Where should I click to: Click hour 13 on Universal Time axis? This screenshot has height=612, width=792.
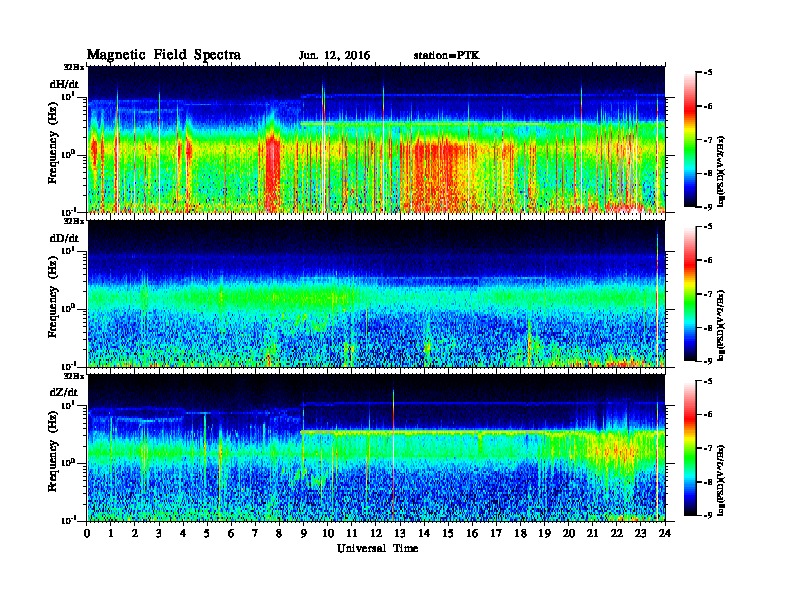pos(400,533)
